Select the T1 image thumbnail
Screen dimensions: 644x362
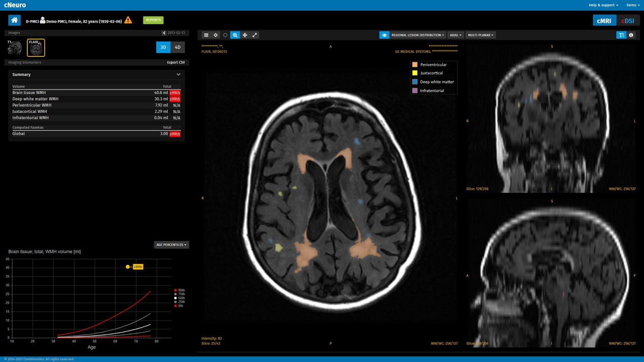point(14,47)
